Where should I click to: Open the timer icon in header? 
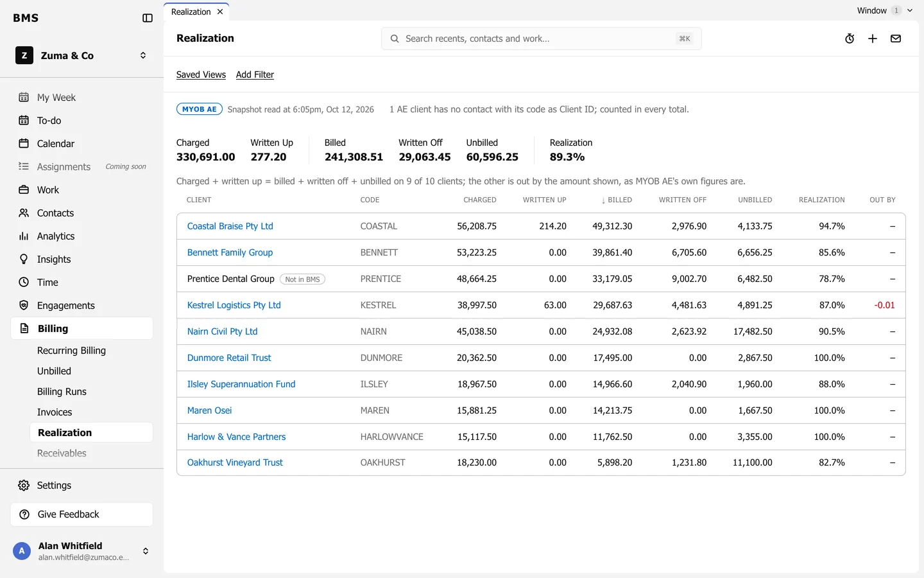850,39
